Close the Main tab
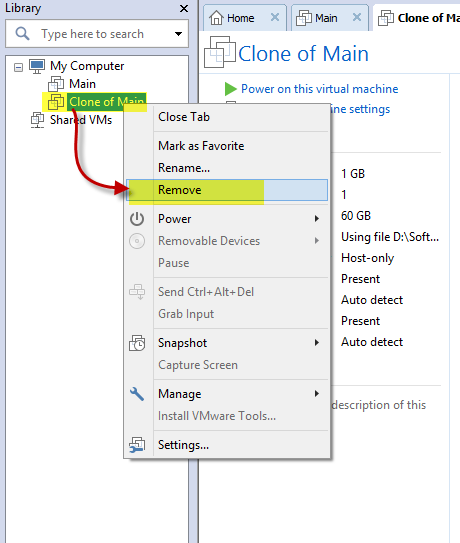 click(357, 17)
